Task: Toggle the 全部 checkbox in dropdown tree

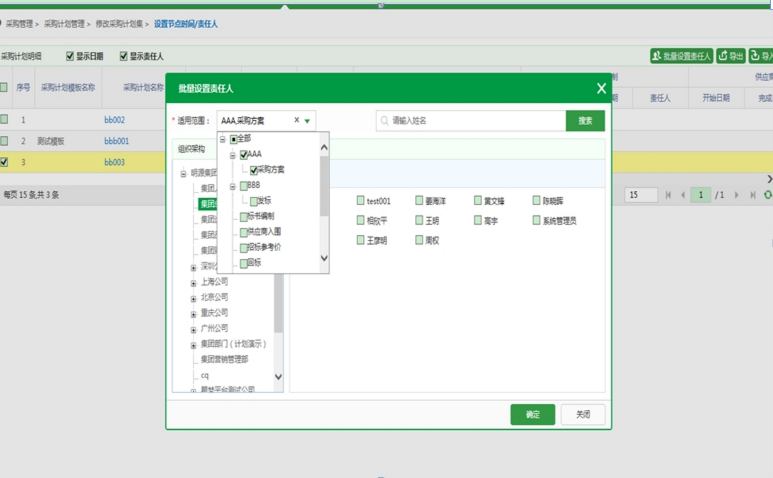Action: coord(234,139)
